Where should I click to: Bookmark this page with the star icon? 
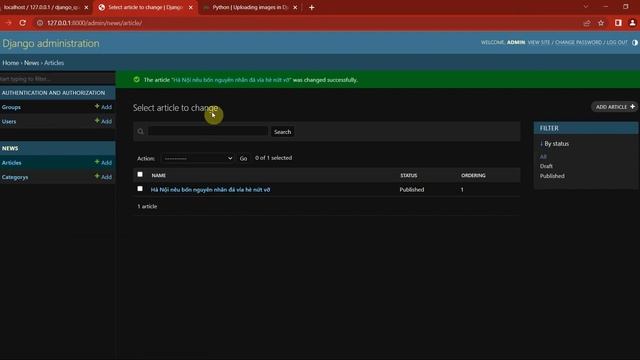tap(601, 23)
